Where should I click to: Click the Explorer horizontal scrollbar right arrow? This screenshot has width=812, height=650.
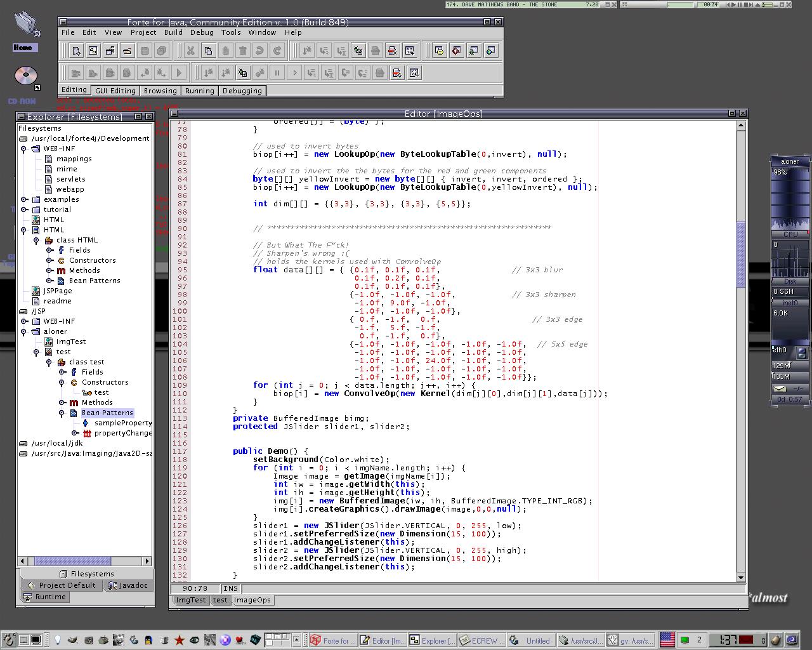[x=147, y=561]
